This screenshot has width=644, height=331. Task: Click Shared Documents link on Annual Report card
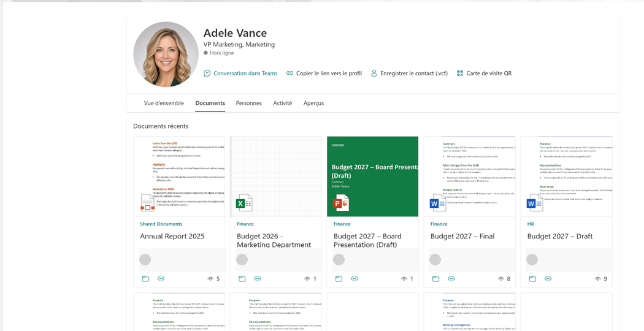coord(161,224)
